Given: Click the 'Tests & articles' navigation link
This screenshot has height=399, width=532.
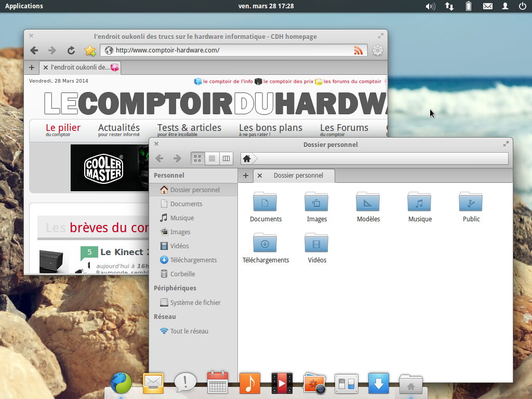Looking at the screenshot, I should (x=189, y=127).
